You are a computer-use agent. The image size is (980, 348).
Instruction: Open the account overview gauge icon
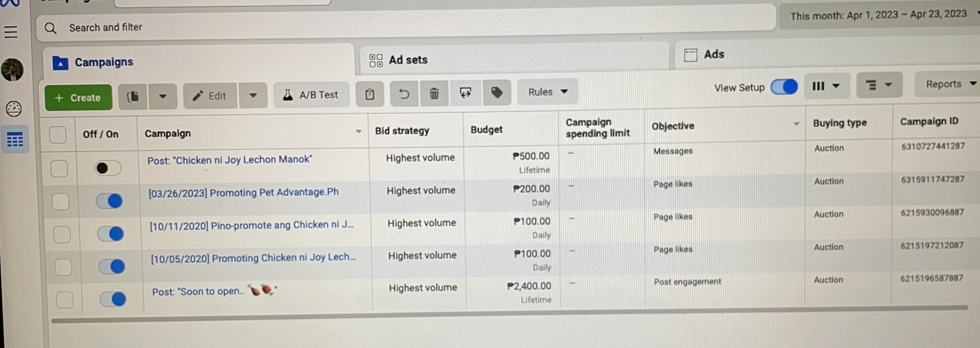point(14,108)
